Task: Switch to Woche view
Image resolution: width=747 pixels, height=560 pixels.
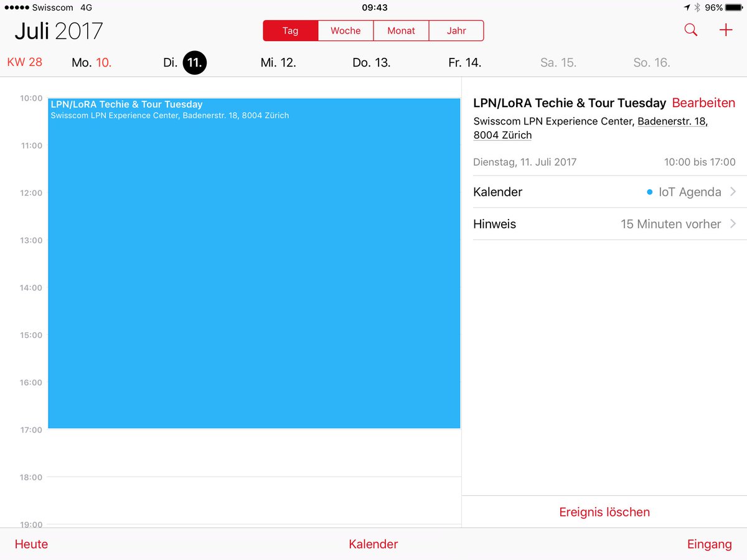Action: 345,30
